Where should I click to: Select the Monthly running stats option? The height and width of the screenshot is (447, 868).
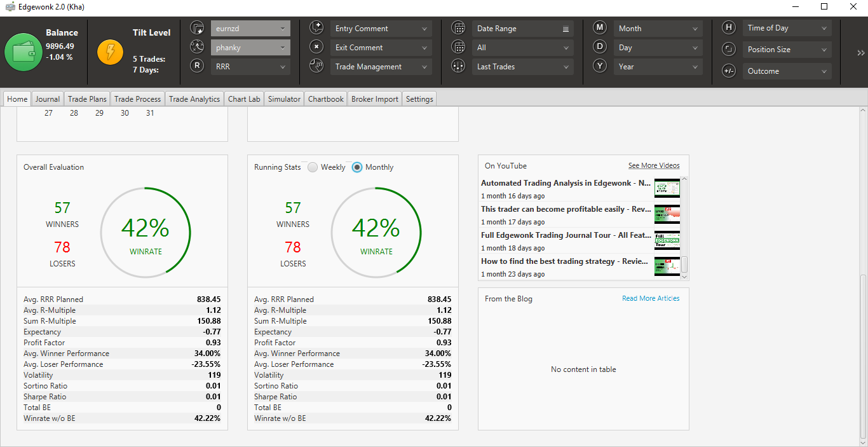click(357, 167)
